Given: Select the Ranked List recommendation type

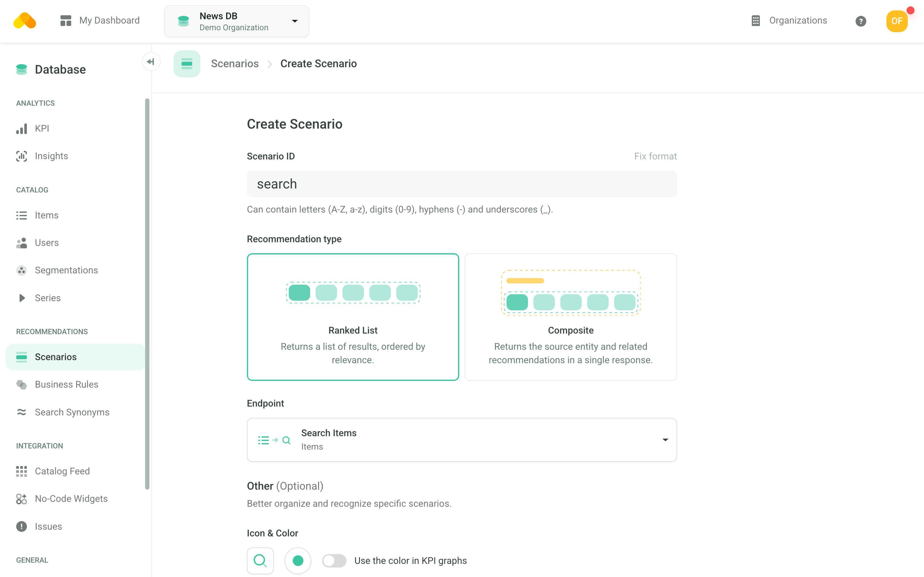Looking at the screenshot, I should (353, 317).
